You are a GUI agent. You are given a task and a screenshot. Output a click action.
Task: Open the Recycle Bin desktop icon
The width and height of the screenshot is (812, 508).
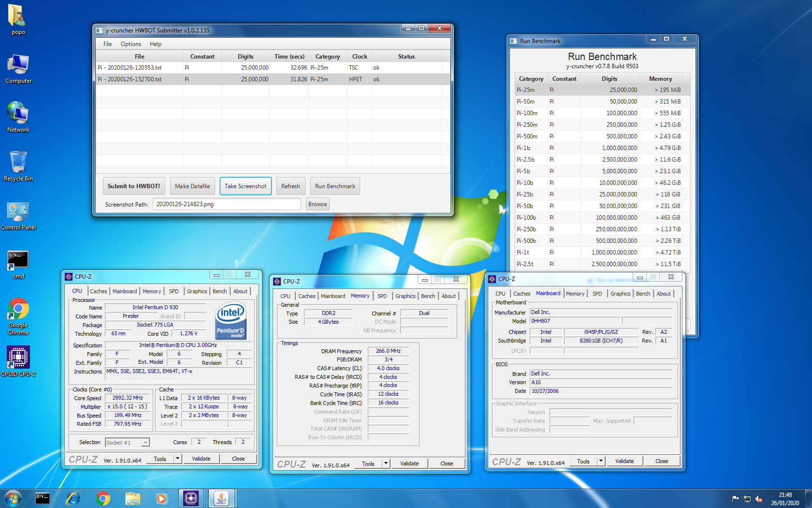click(18, 166)
